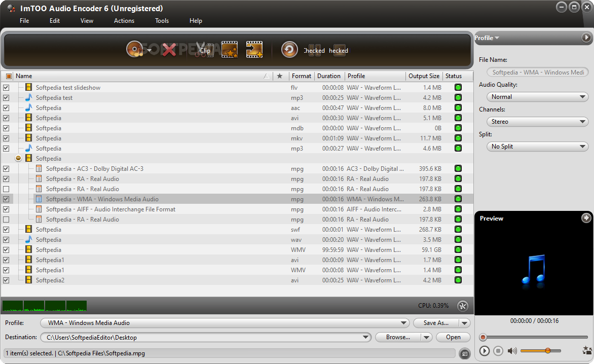This screenshot has width=594, height=364.
Task: Open the File menu
Action: (24, 20)
